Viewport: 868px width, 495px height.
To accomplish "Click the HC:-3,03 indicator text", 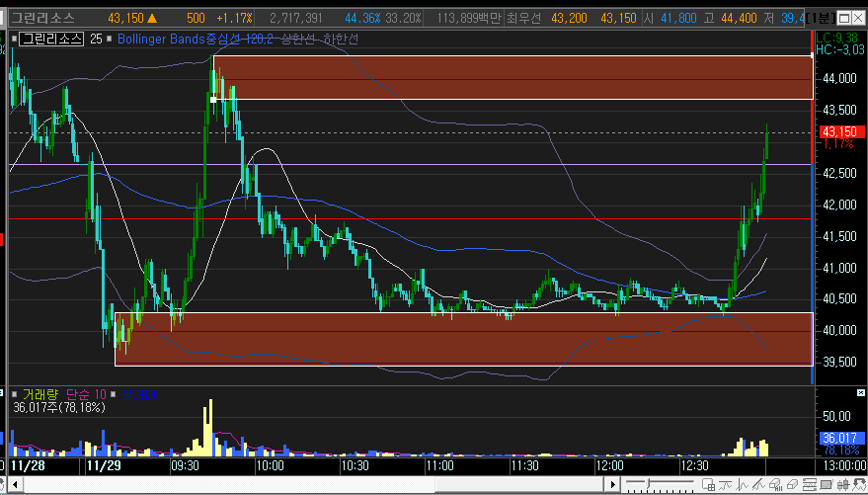I will click(840, 49).
